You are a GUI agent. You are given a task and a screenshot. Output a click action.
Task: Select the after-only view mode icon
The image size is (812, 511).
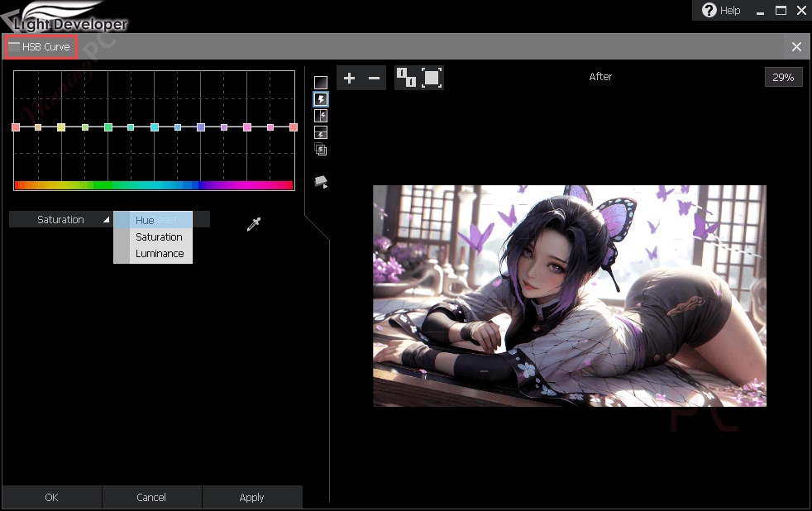(321, 99)
